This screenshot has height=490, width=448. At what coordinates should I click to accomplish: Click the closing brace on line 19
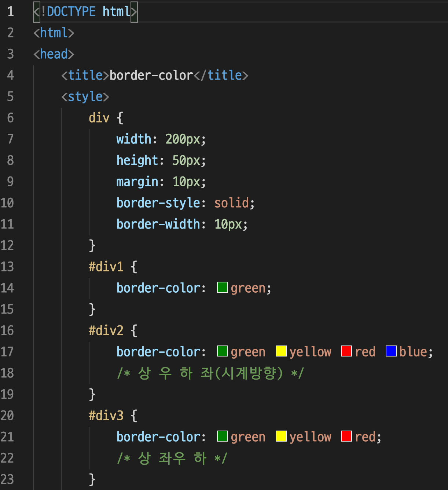coord(92,394)
